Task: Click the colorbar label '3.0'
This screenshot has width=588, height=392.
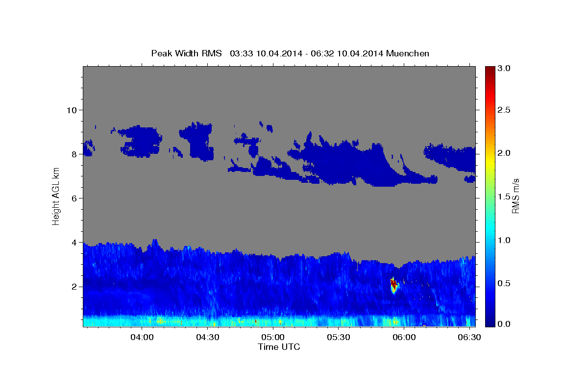Action: [x=504, y=68]
